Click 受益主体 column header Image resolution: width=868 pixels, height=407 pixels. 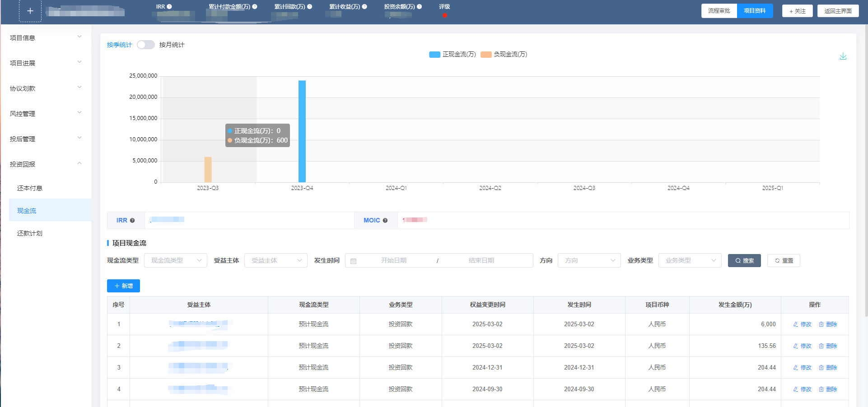pos(199,305)
